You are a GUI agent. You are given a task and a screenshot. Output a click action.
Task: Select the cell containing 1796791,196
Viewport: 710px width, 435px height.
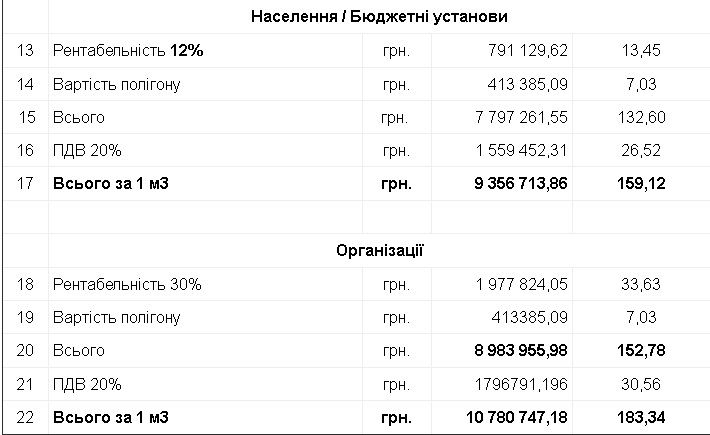click(520, 383)
